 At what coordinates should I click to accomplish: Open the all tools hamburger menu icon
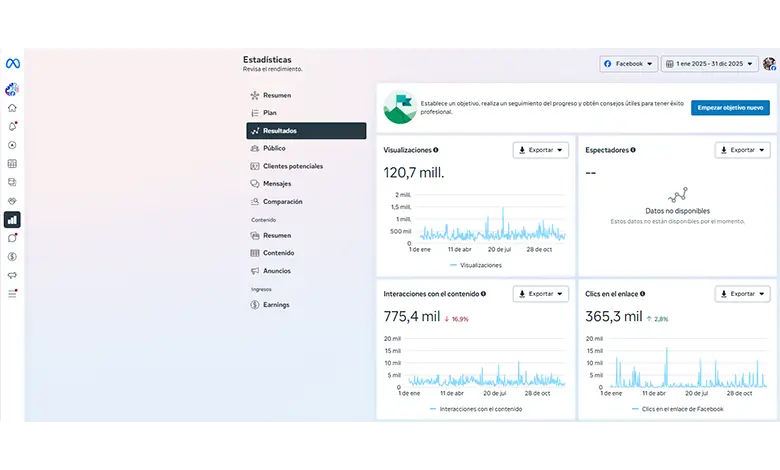pyautogui.click(x=12, y=294)
